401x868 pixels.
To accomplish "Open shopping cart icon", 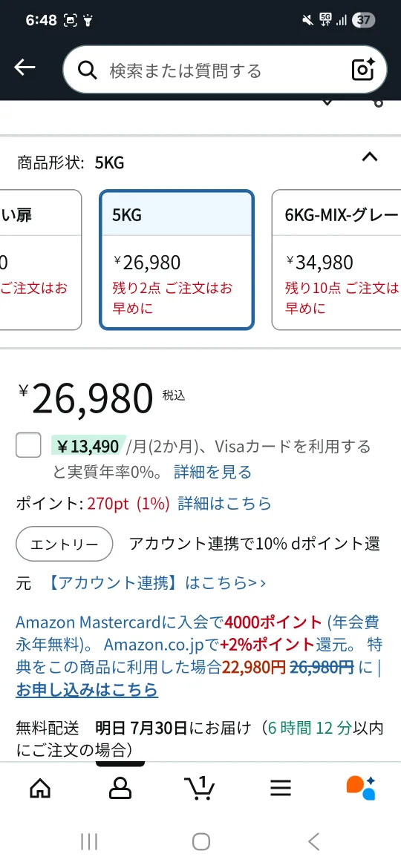I will 200,789.
